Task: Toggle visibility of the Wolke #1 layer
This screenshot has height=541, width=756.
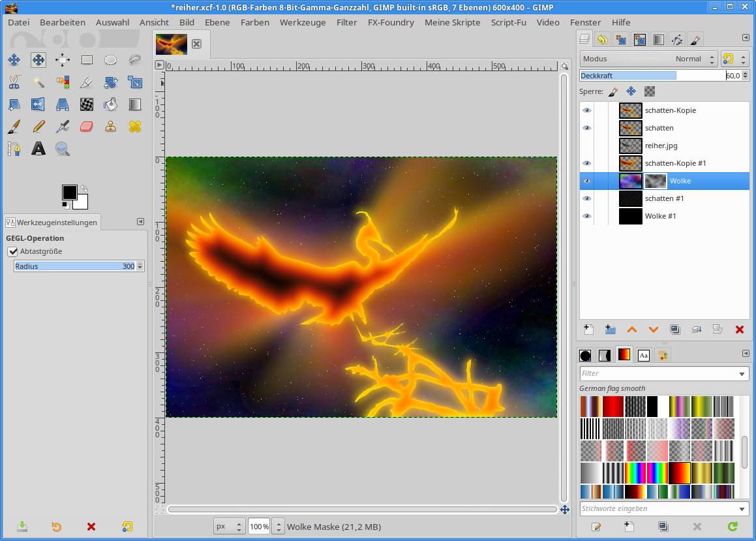Action: (586, 216)
